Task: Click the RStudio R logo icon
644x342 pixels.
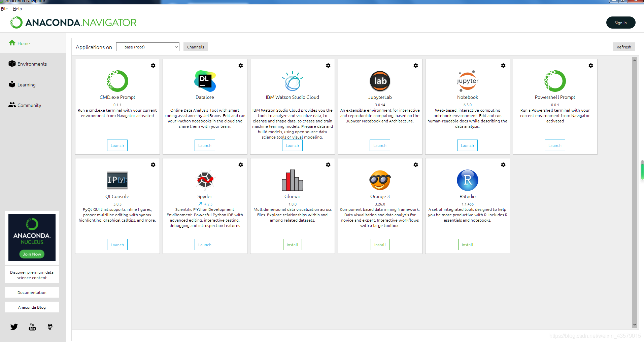Action: tap(468, 180)
